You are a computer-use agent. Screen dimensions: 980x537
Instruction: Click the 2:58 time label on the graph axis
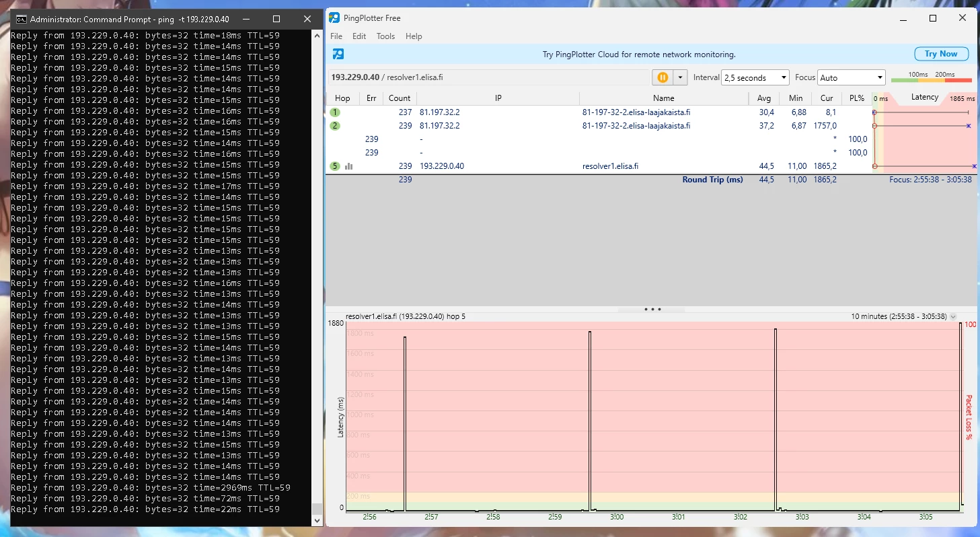[x=493, y=517]
